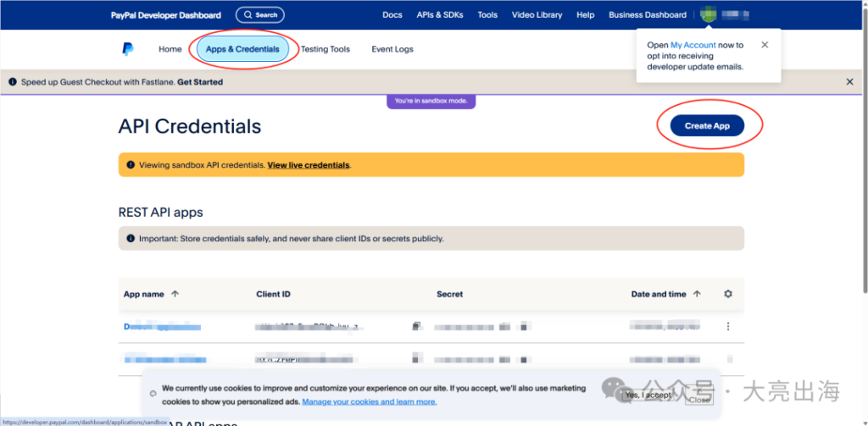Close the developer update emails popup
This screenshot has width=868, height=426.
click(765, 45)
